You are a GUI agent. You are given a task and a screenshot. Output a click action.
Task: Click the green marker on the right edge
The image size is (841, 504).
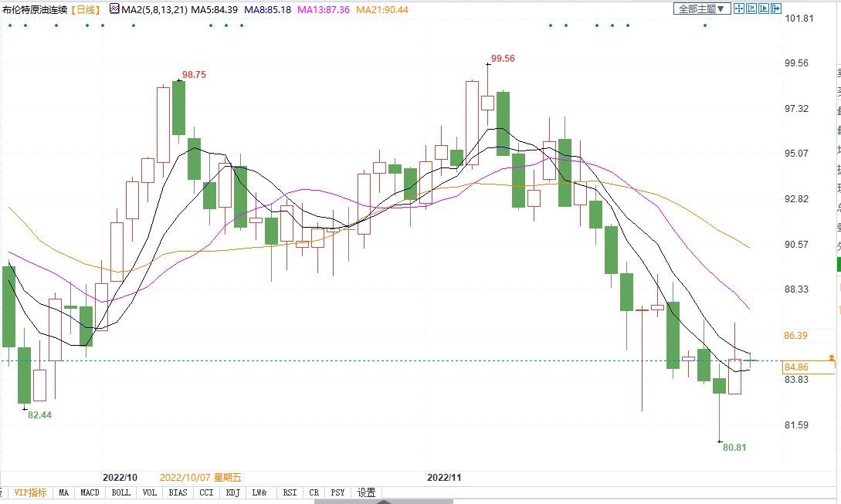pos(839,264)
